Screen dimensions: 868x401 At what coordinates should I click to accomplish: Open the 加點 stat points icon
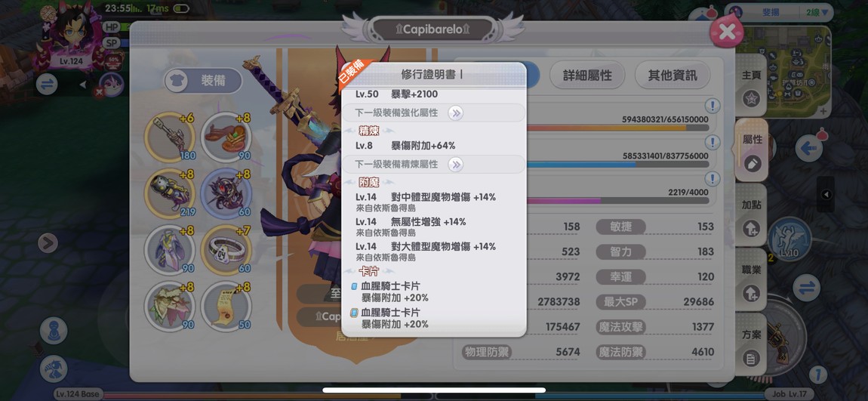(751, 228)
